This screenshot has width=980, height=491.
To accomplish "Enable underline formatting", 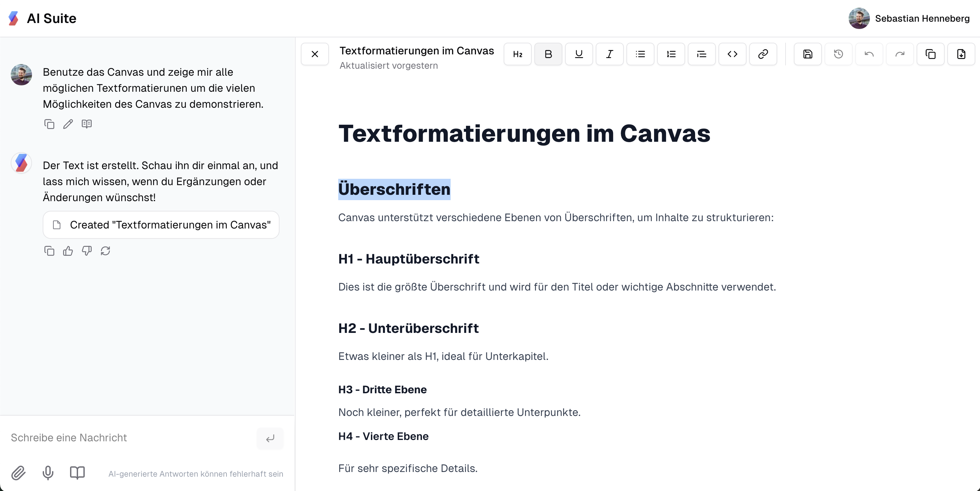I will (579, 54).
